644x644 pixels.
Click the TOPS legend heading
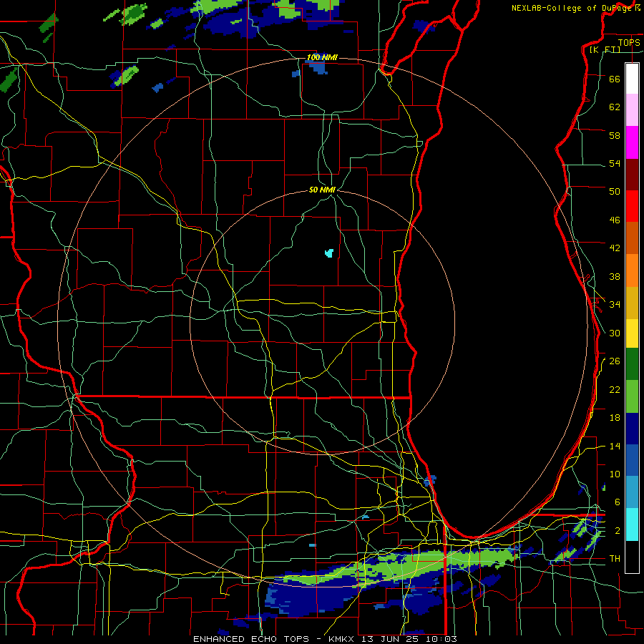[629, 43]
